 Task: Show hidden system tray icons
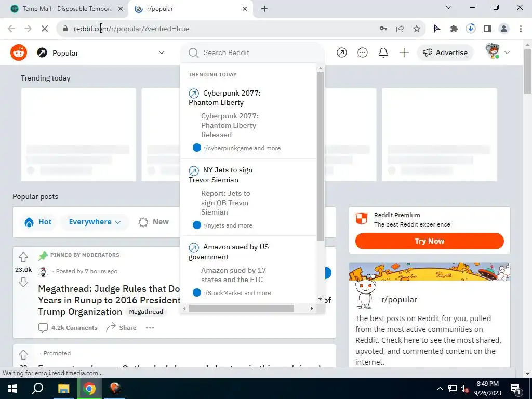[x=440, y=389]
